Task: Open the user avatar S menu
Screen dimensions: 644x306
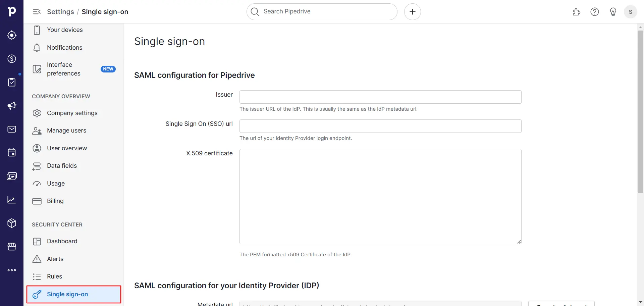Action: click(x=631, y=12)
